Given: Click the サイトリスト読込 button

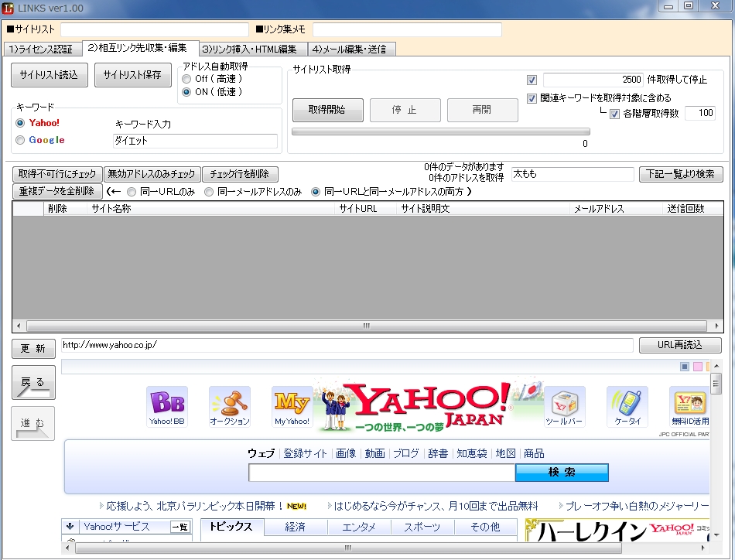Looking at the screenshot, I should click(x=50, y=75).
